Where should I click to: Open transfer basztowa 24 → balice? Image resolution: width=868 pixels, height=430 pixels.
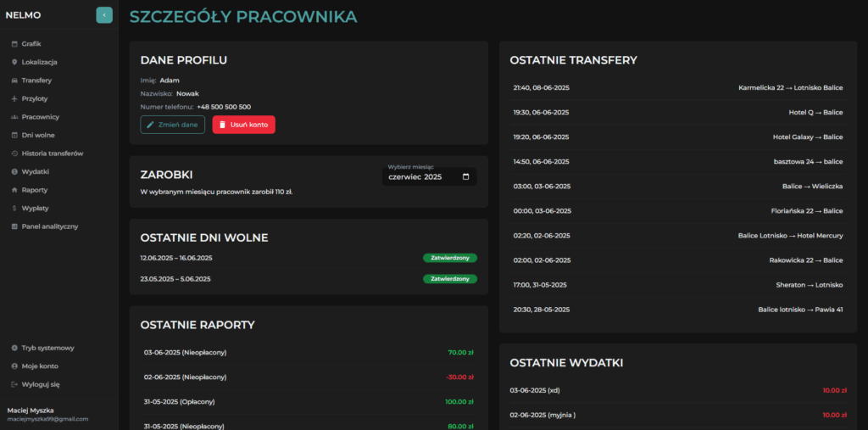(678, 162)
